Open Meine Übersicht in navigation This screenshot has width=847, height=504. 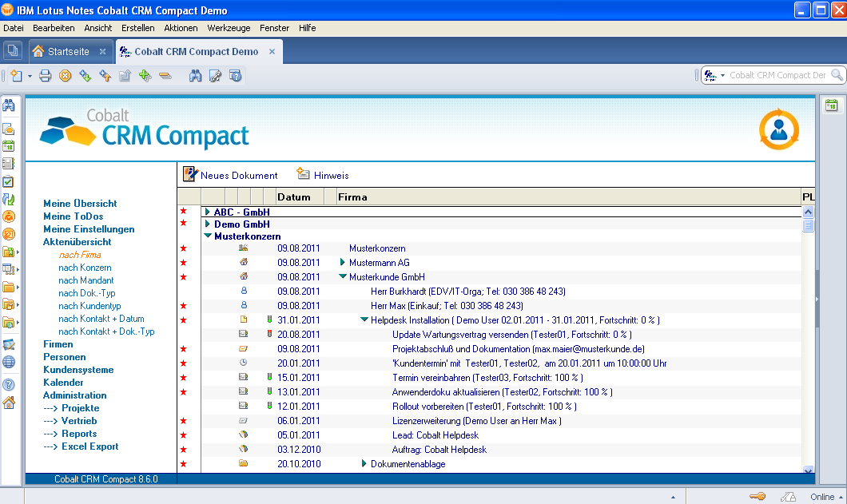[80, 203]
